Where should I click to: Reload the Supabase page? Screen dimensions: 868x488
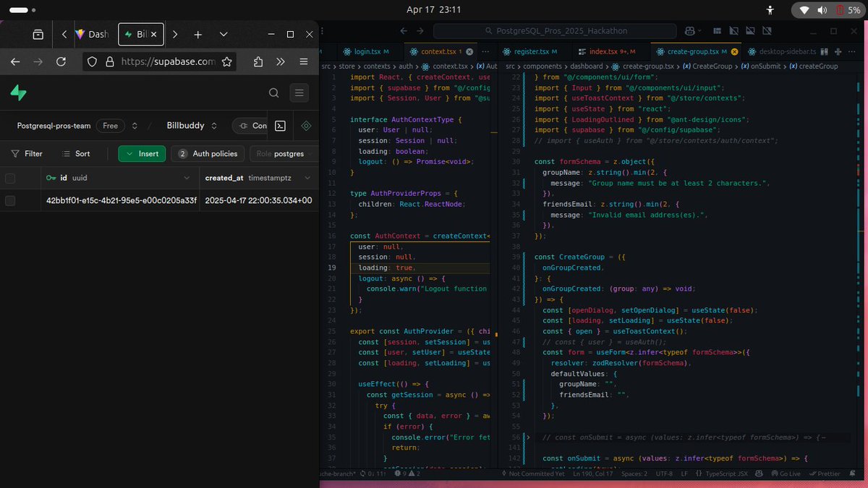click(61, 61)
